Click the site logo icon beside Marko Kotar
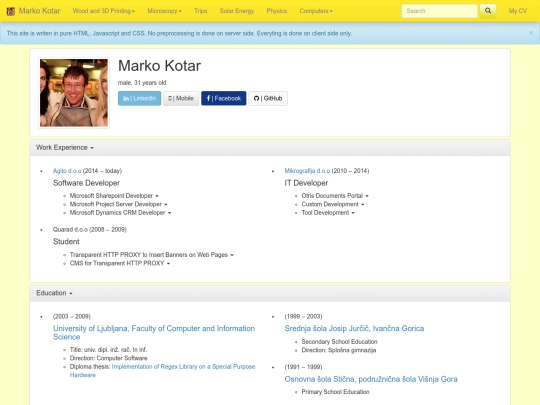 click(11, 11)
